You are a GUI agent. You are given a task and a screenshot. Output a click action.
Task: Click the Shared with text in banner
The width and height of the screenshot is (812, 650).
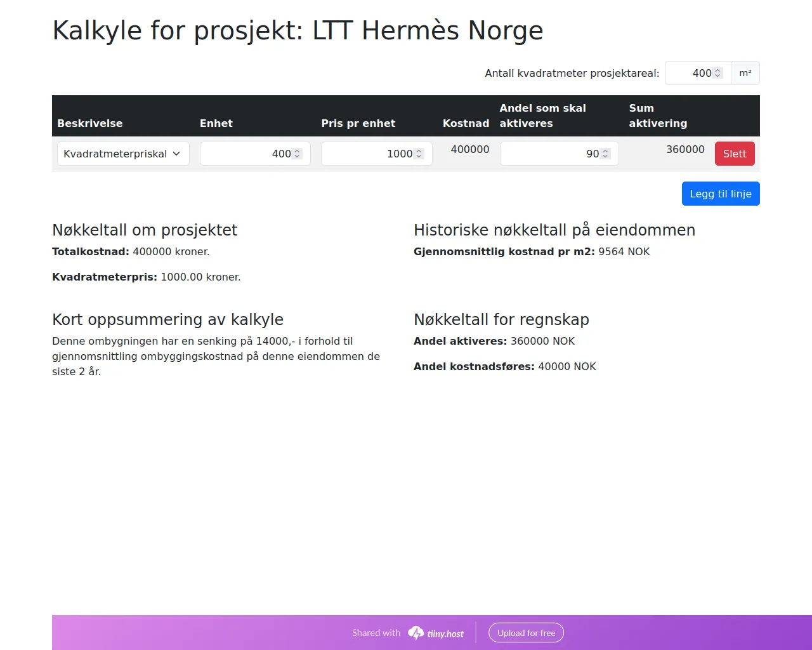[376, 633]
